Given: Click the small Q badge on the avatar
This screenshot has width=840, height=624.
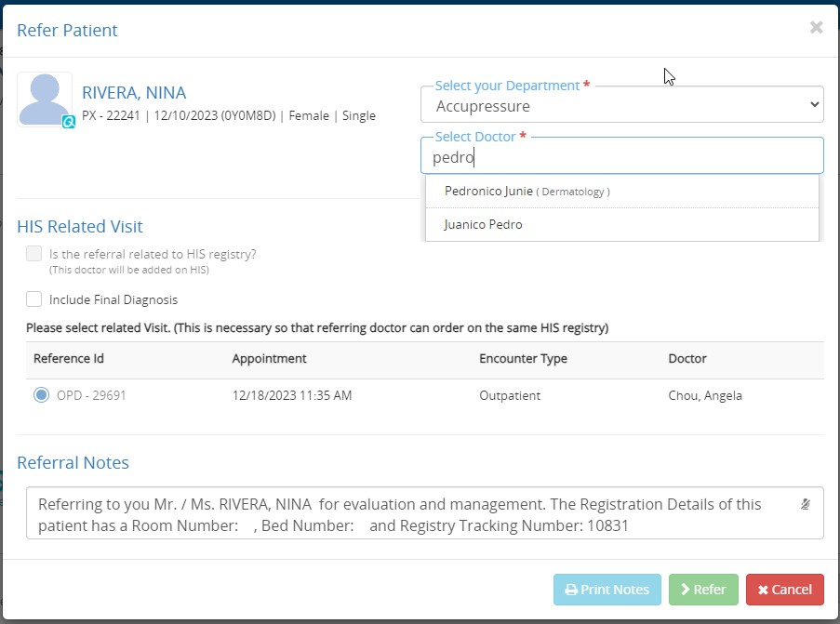Looking at the screenshot, I should [x=68, y=122].
